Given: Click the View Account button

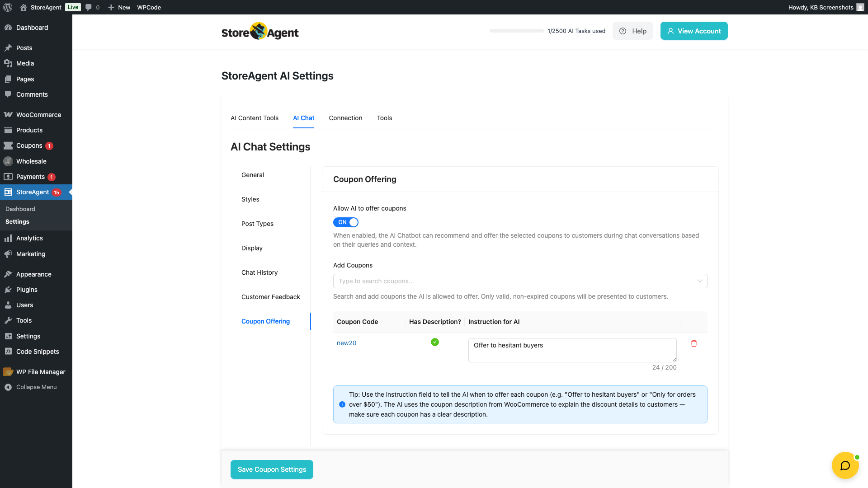Looking at the screenshot, I should (x=694, y=31).
